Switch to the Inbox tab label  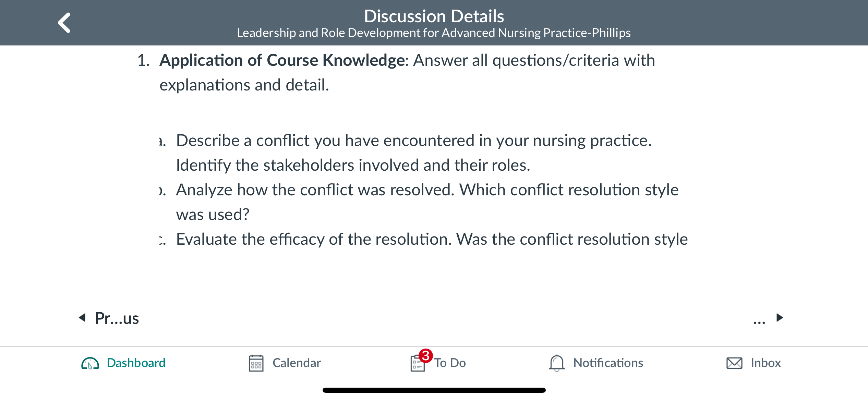[x=766, y=363]
